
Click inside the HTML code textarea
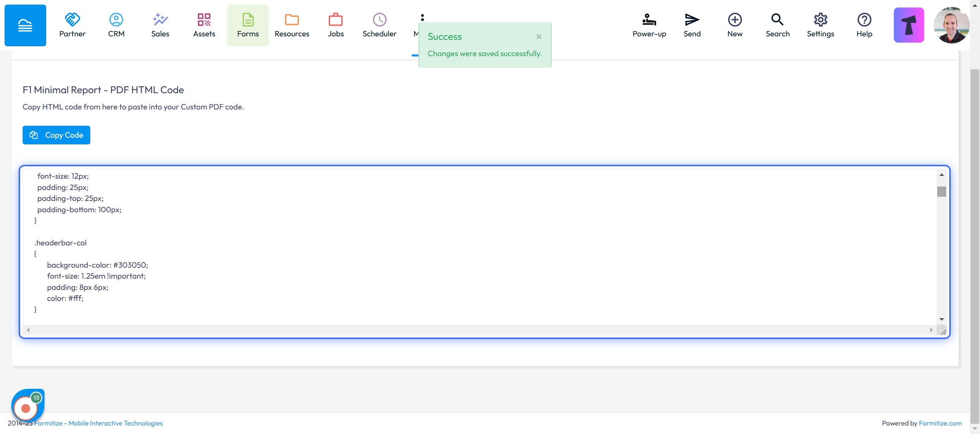(479, 248)
